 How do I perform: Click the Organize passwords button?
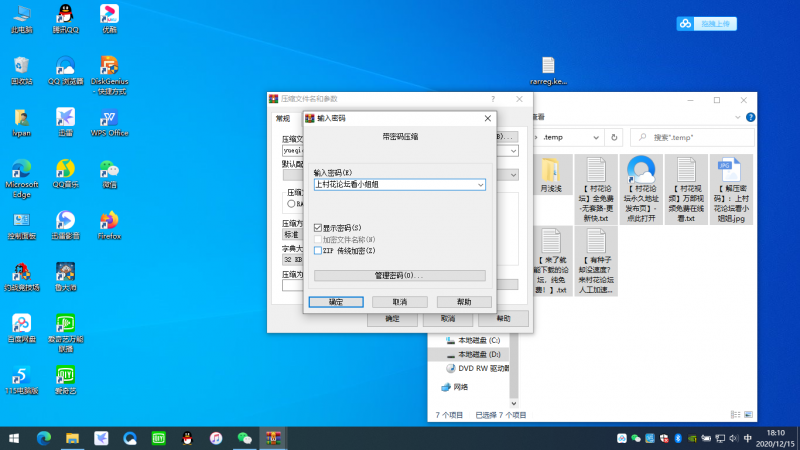tap(399, 276)
